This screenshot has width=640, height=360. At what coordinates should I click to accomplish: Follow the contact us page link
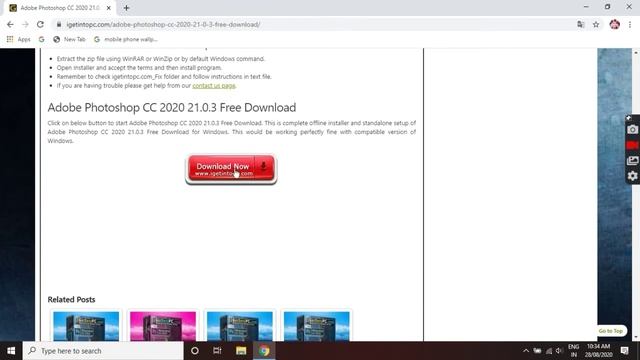[214, 86]
